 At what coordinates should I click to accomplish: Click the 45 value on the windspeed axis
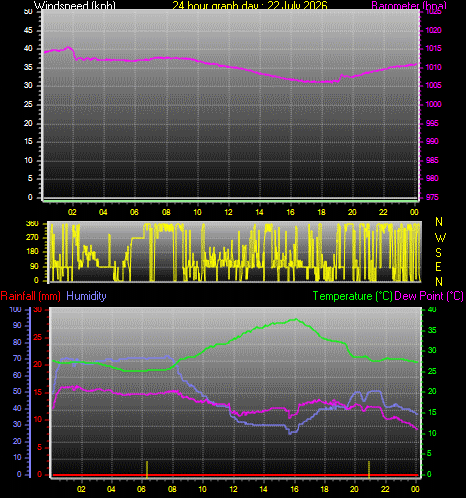(28, 31)
